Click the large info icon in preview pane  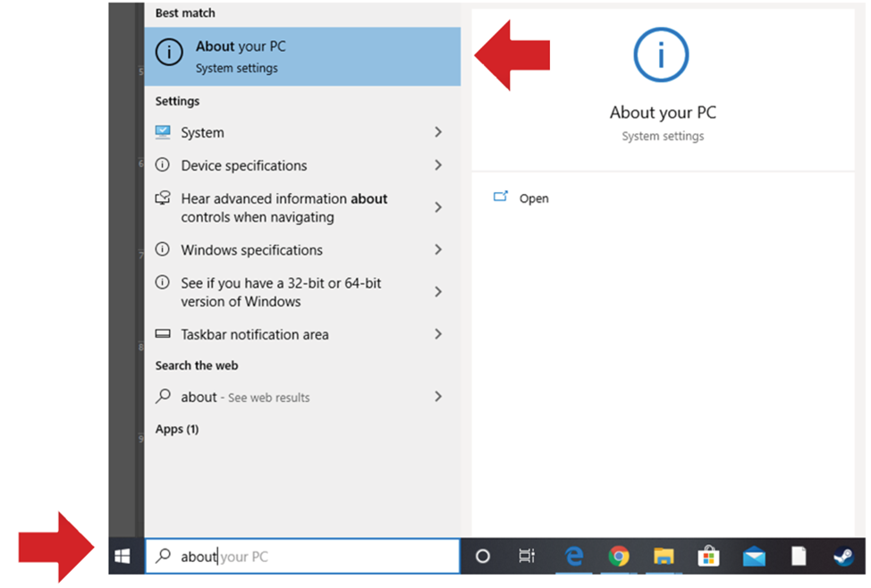(661, 55)
